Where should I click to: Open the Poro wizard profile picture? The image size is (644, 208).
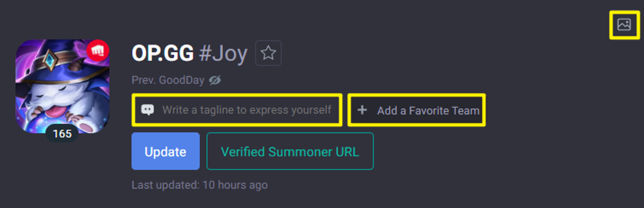click(x=62, y=86)
